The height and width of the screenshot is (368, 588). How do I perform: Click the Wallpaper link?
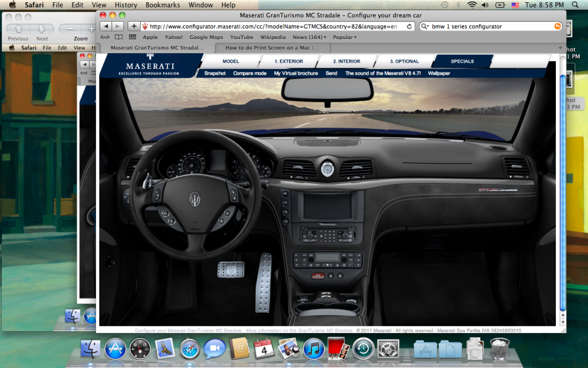pos(439,73)
